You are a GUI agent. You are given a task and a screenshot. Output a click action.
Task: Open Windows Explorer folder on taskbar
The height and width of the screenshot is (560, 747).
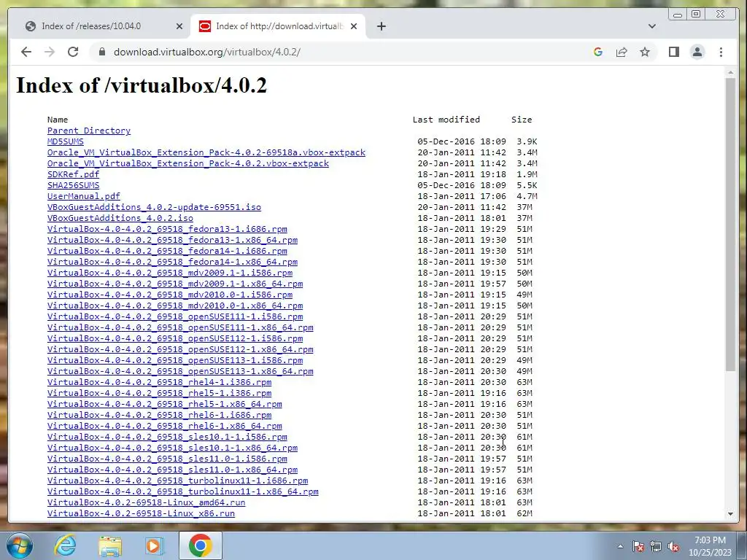click(x=110, y=546)
